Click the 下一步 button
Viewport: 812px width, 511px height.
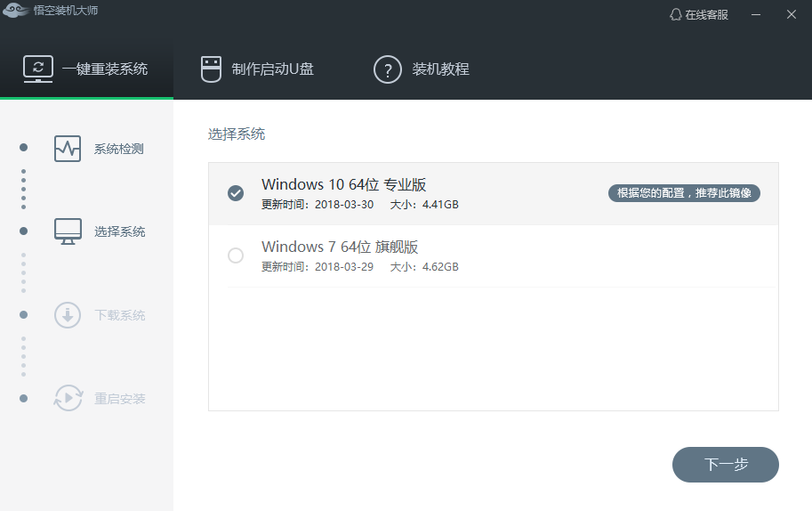click(726, 465)
